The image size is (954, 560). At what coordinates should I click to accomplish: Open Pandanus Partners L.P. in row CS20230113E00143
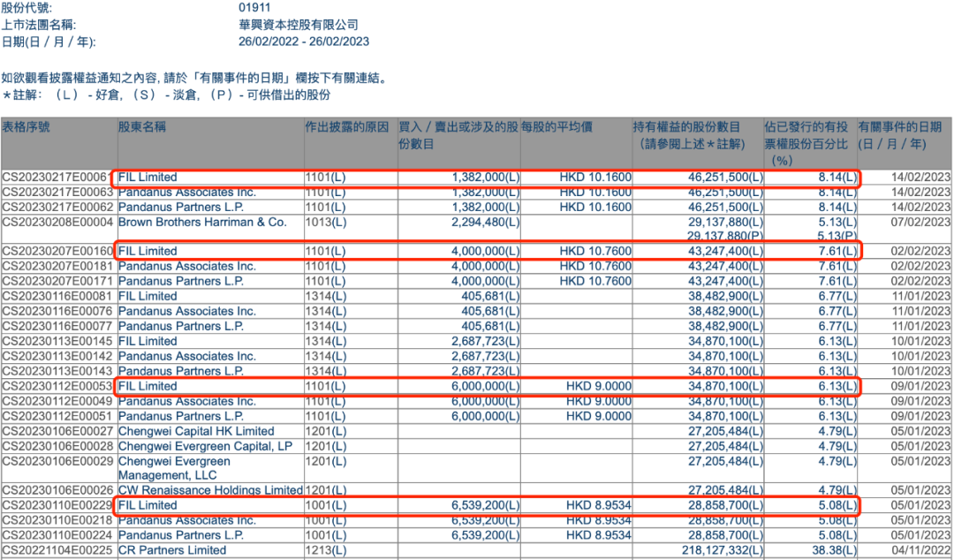point(181,371)
